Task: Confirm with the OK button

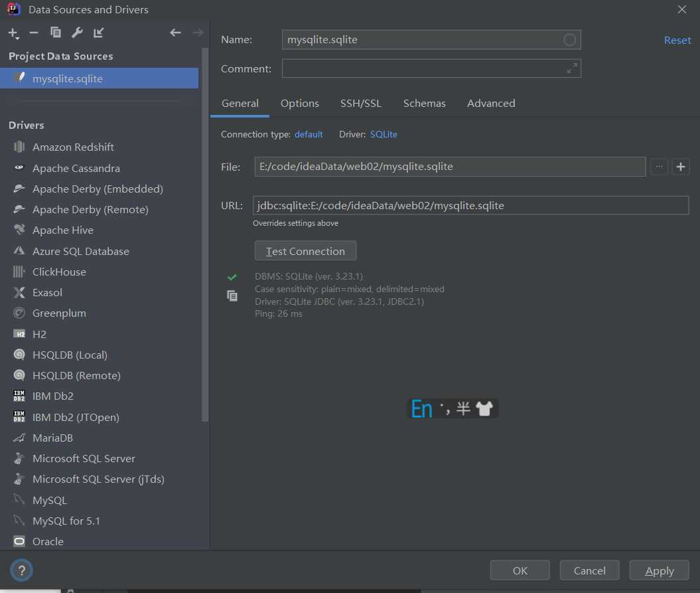Action: (x=520, y=570)
